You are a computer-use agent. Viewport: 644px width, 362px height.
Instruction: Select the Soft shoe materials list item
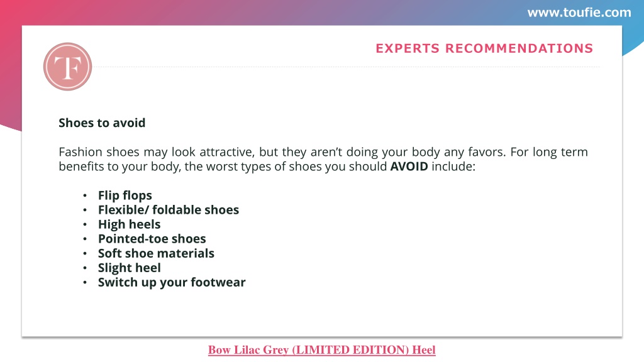click(x=156, y=253)
